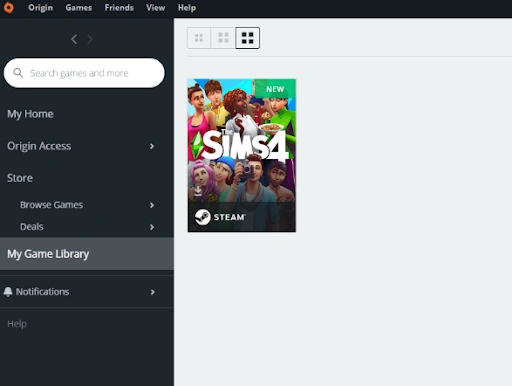
Task: Select Deals in sidebar
Action: pyautogui.click(x=32, y=227)
